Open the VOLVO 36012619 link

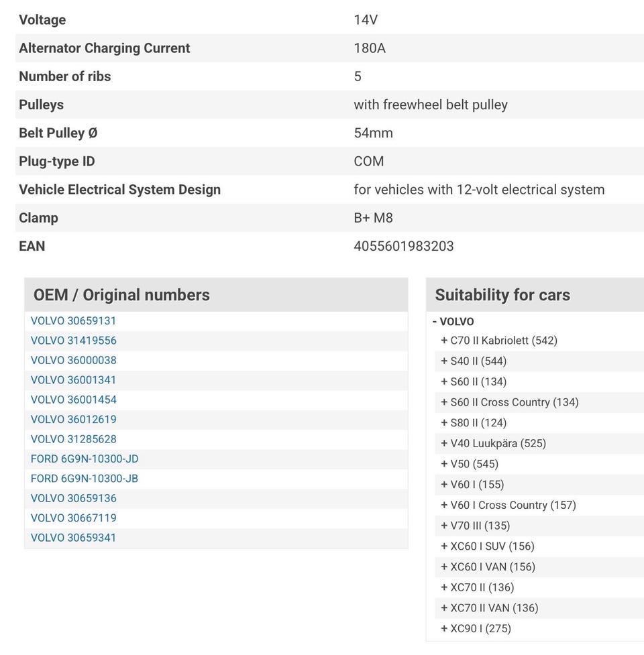click(x=73, y=420)
